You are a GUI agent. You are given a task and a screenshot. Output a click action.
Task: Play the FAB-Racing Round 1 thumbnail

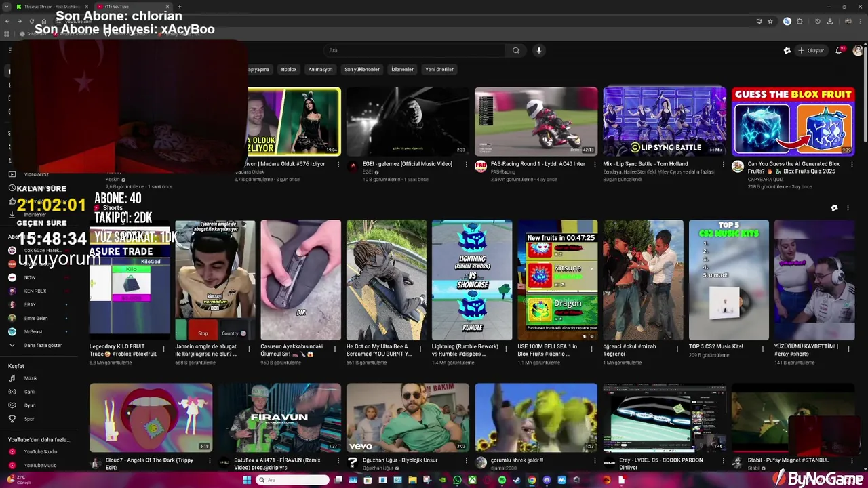tap(536, 121)
